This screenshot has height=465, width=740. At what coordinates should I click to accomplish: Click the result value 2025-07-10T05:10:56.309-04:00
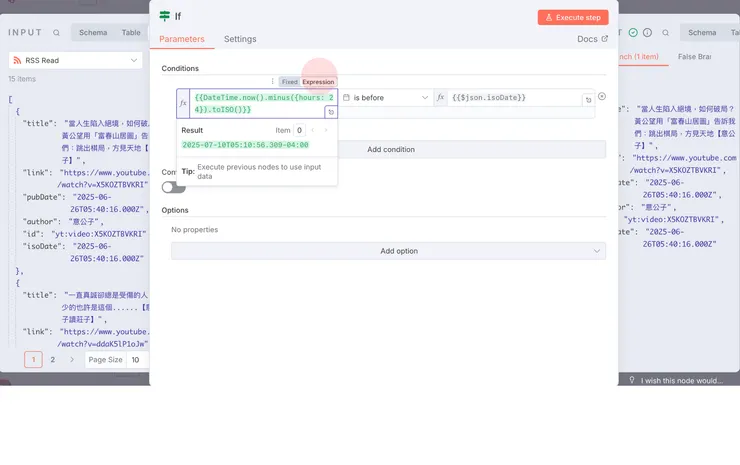pos(245,145)
